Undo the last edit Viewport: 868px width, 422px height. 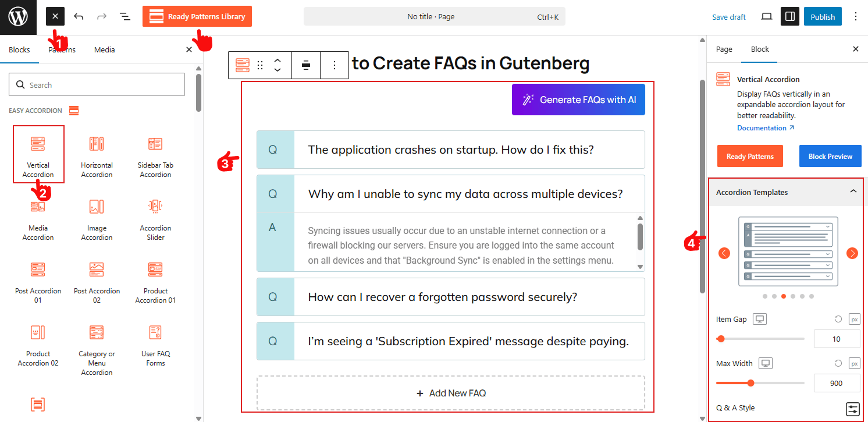[x=79, y=16]
